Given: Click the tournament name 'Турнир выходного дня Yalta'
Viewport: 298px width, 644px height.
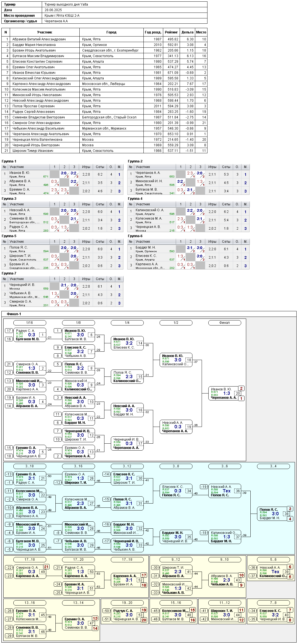Looking at the screenshot, I should pos(66,4).
